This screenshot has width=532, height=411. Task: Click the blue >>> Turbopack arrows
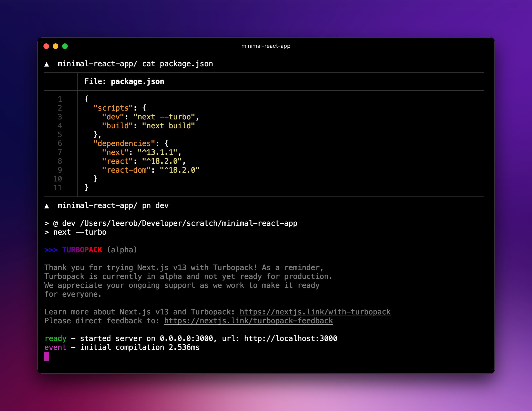[x=51, y=250]
